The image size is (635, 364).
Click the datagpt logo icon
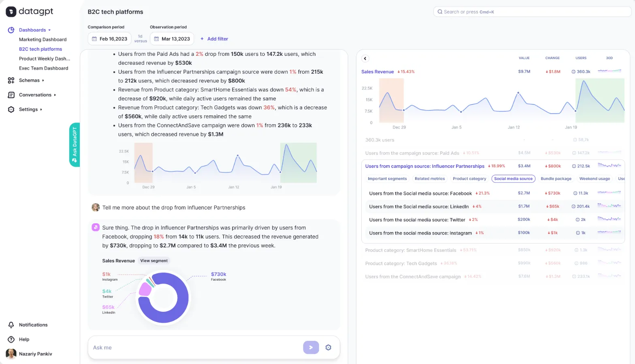point(11,12)
